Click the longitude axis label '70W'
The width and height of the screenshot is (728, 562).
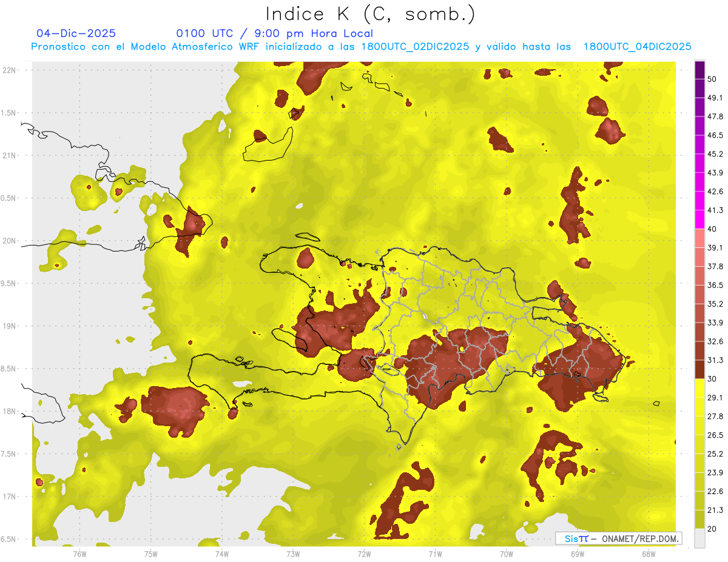point(507,554)
